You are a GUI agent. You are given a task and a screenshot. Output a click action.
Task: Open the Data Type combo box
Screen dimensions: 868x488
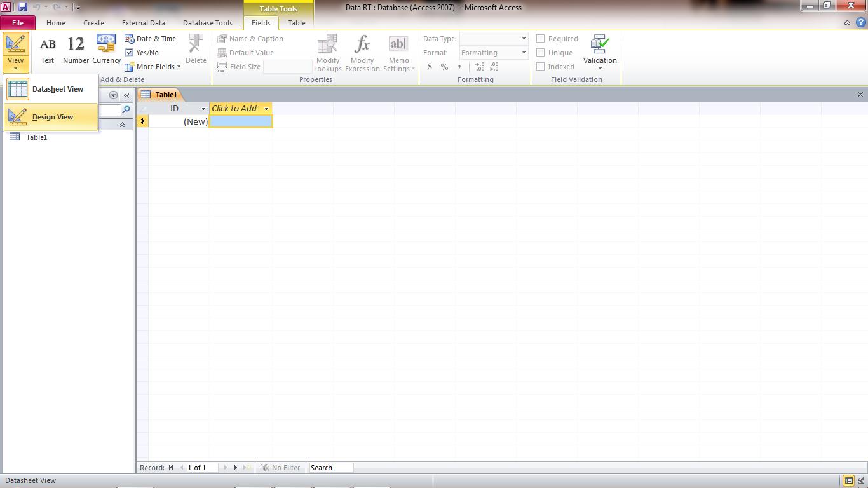[494, 39]
